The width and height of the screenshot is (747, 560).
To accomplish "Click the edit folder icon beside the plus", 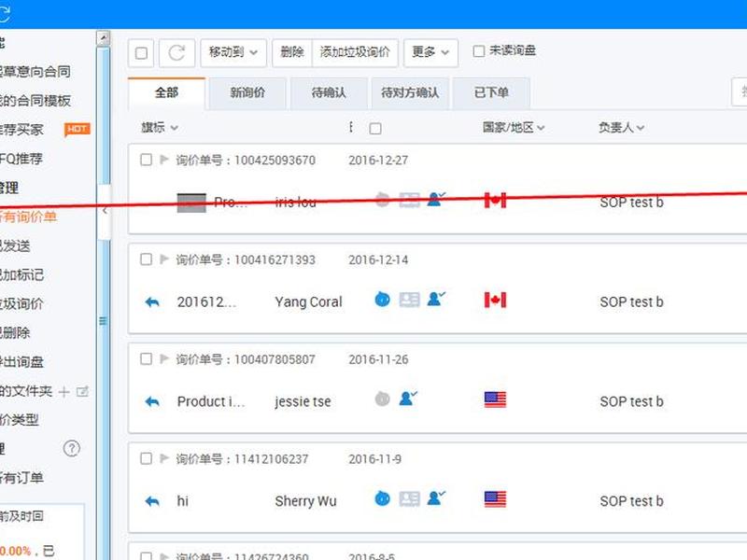I will pyautogui.click(x=82, y=392).
